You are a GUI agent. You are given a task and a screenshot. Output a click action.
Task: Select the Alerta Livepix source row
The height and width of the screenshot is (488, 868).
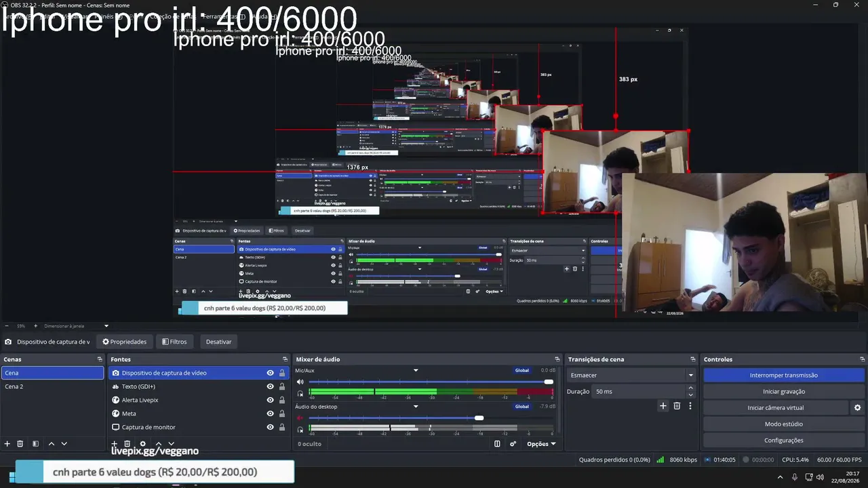click(x=198, y=400)
